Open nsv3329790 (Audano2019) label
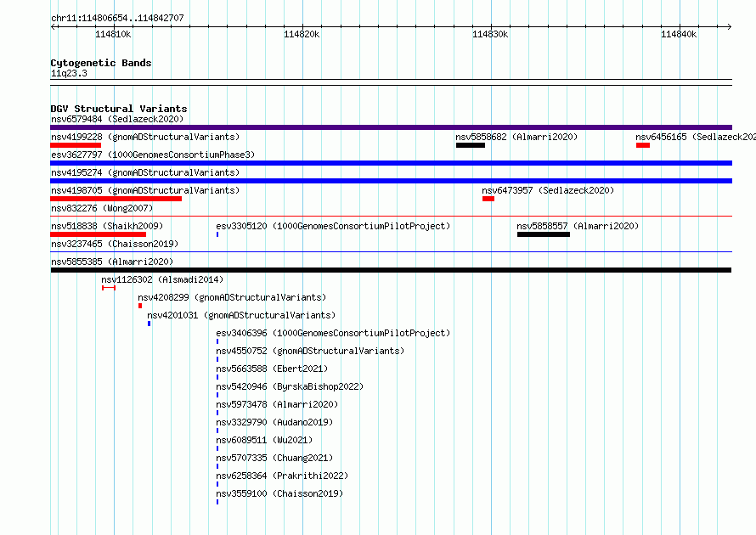Screen dimensions: 756x535 coord(274,422)
